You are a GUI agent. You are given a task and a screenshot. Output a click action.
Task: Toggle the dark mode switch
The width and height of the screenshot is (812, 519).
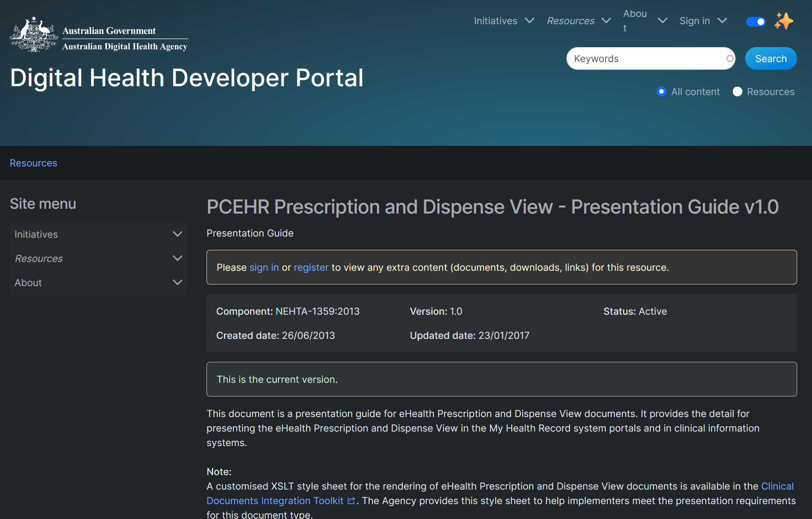(756, 21)
